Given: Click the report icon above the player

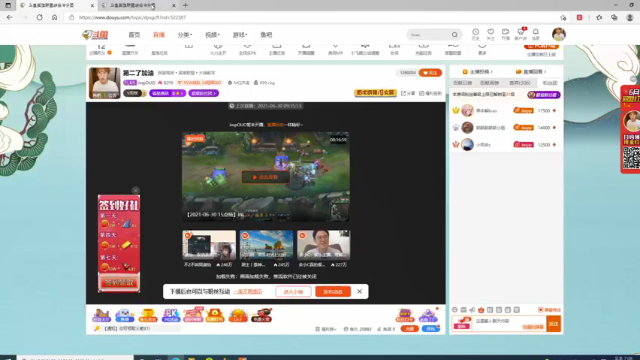Looking at the screenshot, I should (430, 93).
